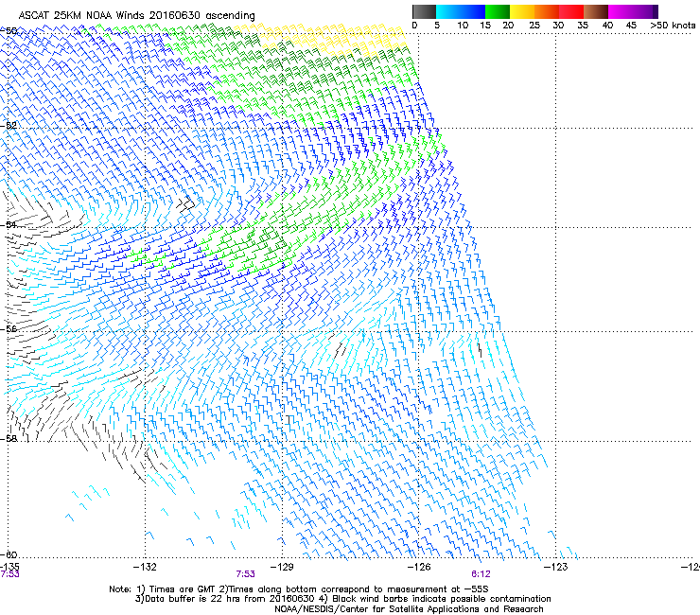Click the cyan-blue 5-15 knots color band
Image resolution: width=700 pixels, height=615 pixels.
[461, 11]
